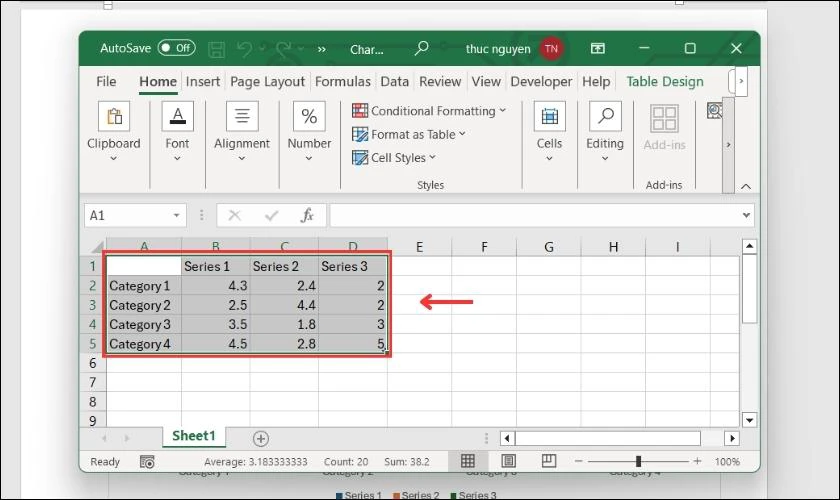Select the Sheet1 tab
The width and height of the screenshot is (840, 500).
(194, 436)
